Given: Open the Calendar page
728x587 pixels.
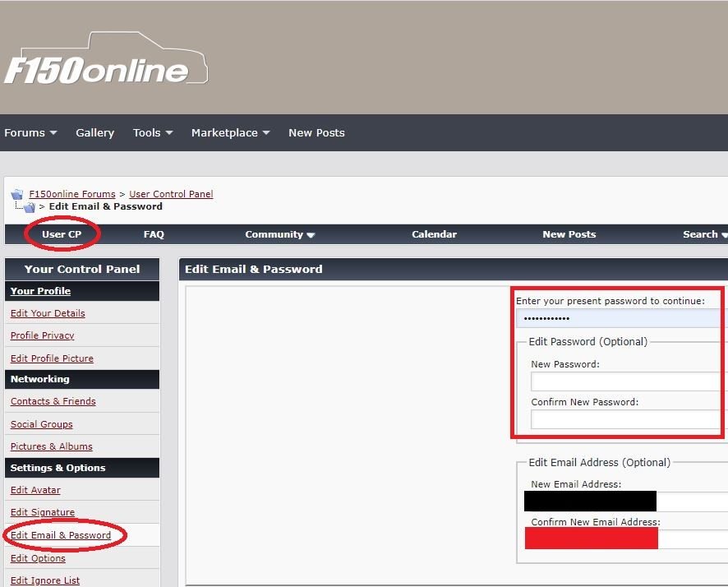Looking at the screenshot, I should (x=434, y=234).
